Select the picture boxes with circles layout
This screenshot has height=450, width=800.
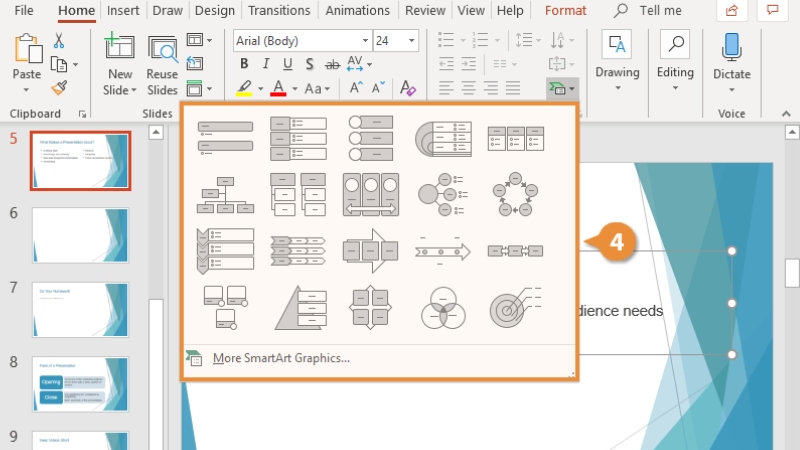click(x=225, y=308)
